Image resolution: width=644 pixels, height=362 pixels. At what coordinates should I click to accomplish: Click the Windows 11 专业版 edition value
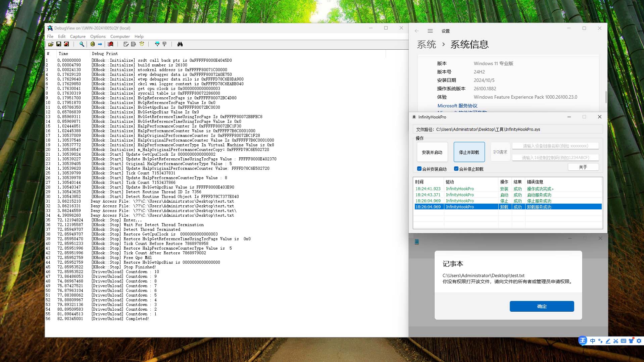click(x=493, y=63)
